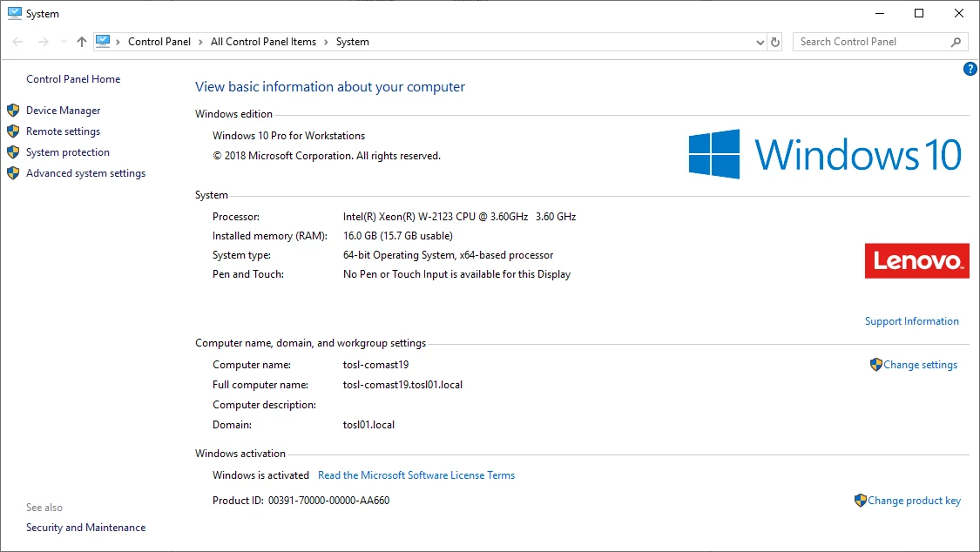Open System protection
Screen dimensions: 980x552
[67, 152]
